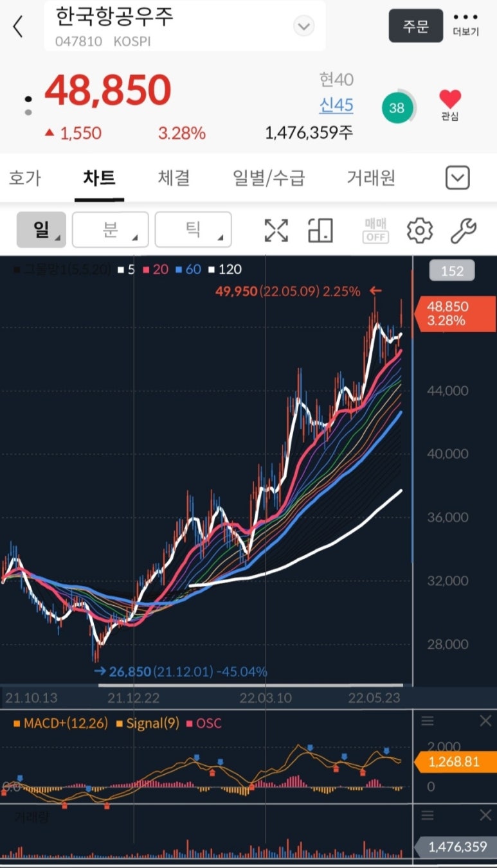Screen dimensions: 497x868
Task: Toggle the 관심 heart favorite
Action: 450,105
